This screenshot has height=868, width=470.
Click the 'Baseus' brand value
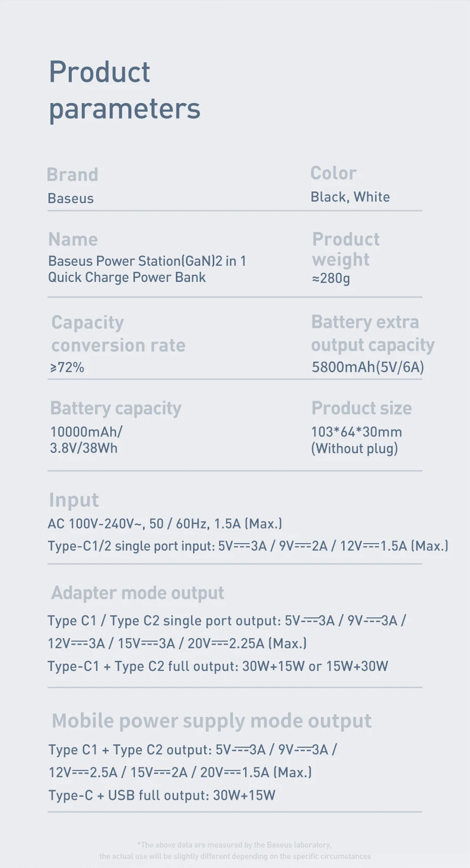[x=71, y=199]
